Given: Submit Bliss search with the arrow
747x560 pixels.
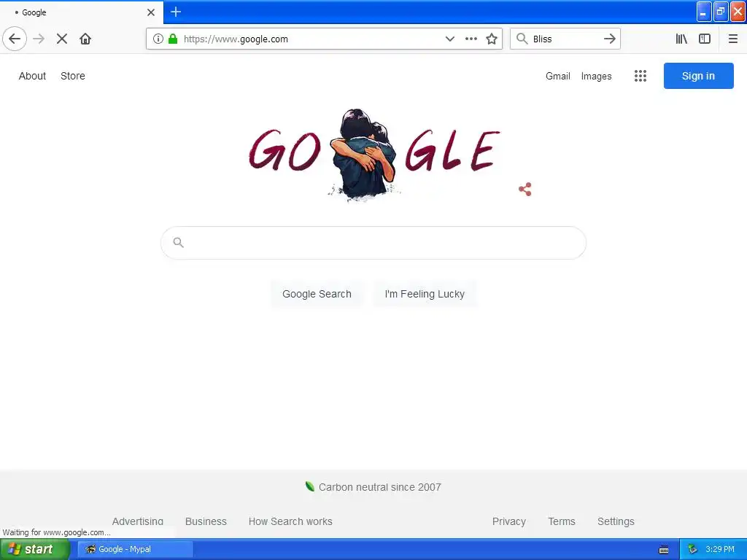Looking at the screenshot, I should (x=609, y=39).
